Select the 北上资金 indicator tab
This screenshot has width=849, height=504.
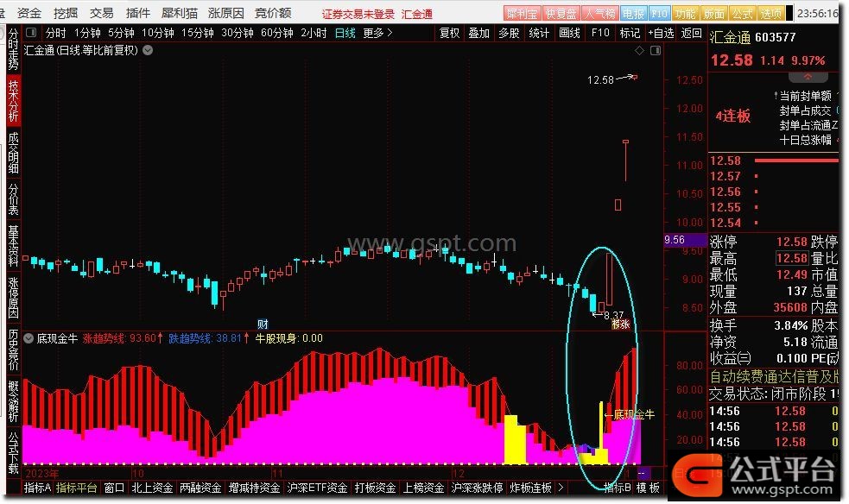point(152,488)
